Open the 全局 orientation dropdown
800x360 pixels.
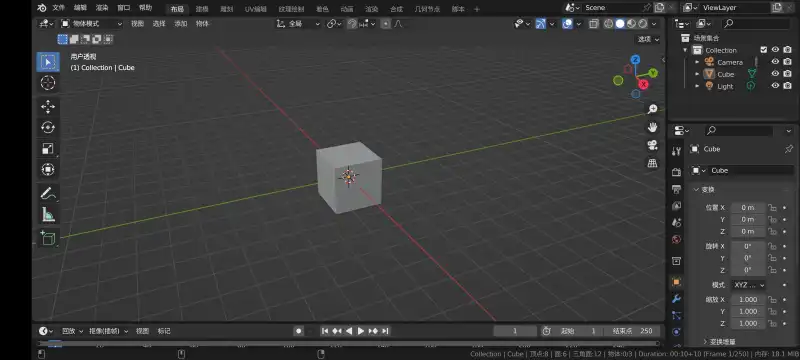[x=298, y=24]
